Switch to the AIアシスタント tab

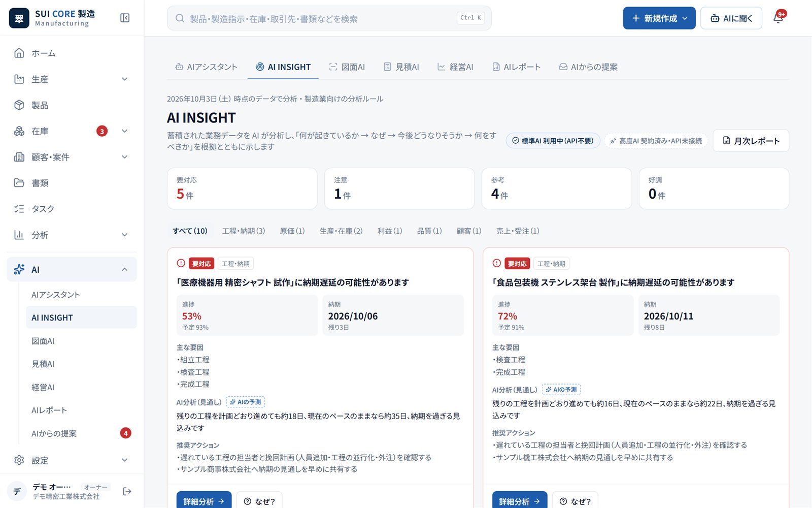206,67
